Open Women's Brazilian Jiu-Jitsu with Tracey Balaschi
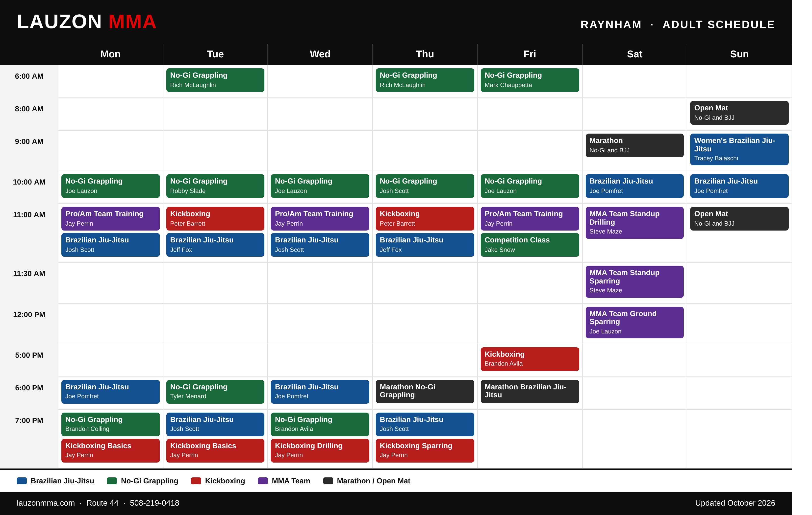Image resolution: width=812 pixels, height=515 pixels. pyautogui.click(x=739, y=149)
